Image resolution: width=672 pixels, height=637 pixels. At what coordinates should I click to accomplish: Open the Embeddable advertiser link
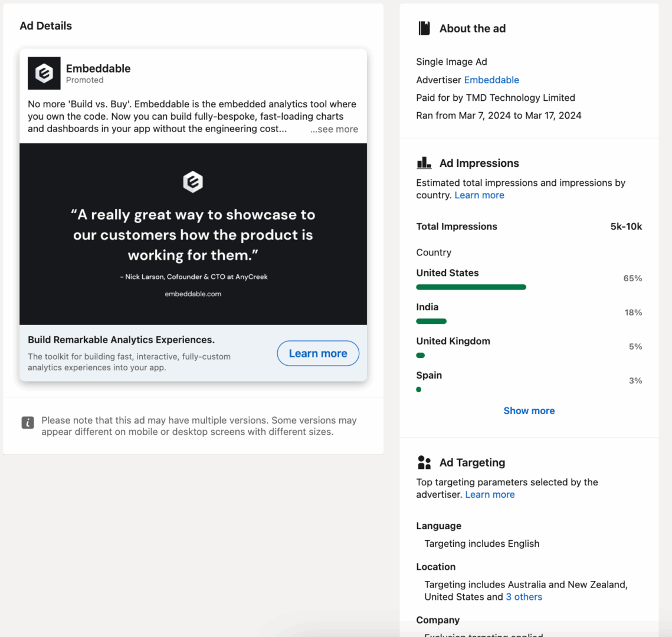click(491, 80)
